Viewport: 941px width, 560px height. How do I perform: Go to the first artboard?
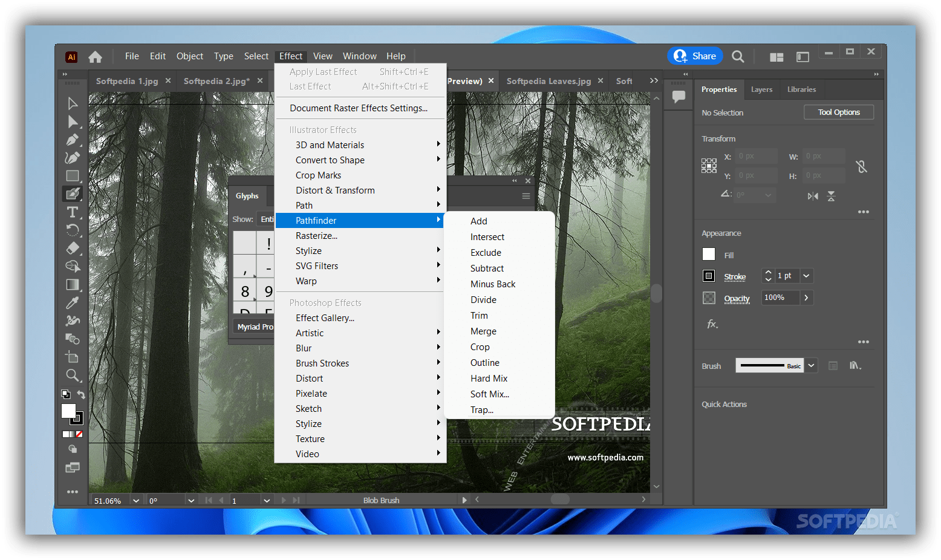[209, 500]
